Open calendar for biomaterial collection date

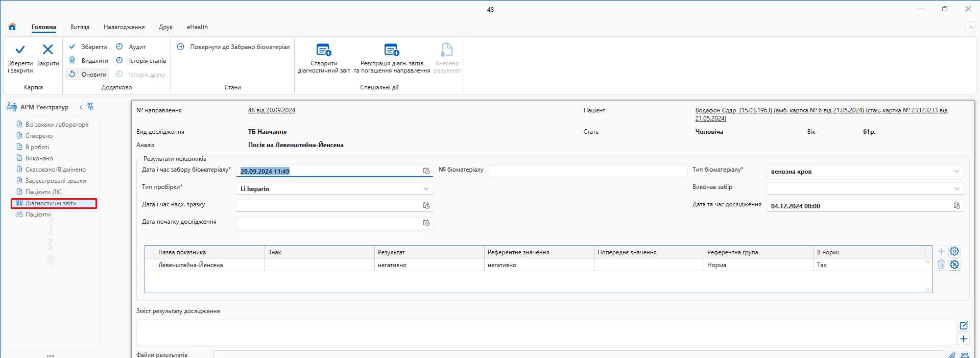[426, 171]
